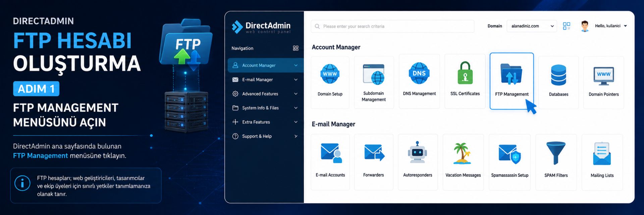Open the Autoresponders robot icon
Image resolution: width=644 pixels, height=215 pixels.
coord(417,152)
